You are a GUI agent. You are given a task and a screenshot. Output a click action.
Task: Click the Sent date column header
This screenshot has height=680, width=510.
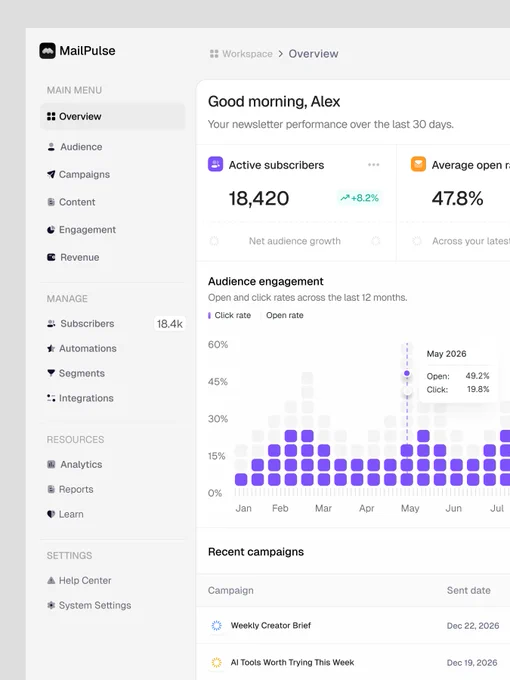(x=469, y=590)
